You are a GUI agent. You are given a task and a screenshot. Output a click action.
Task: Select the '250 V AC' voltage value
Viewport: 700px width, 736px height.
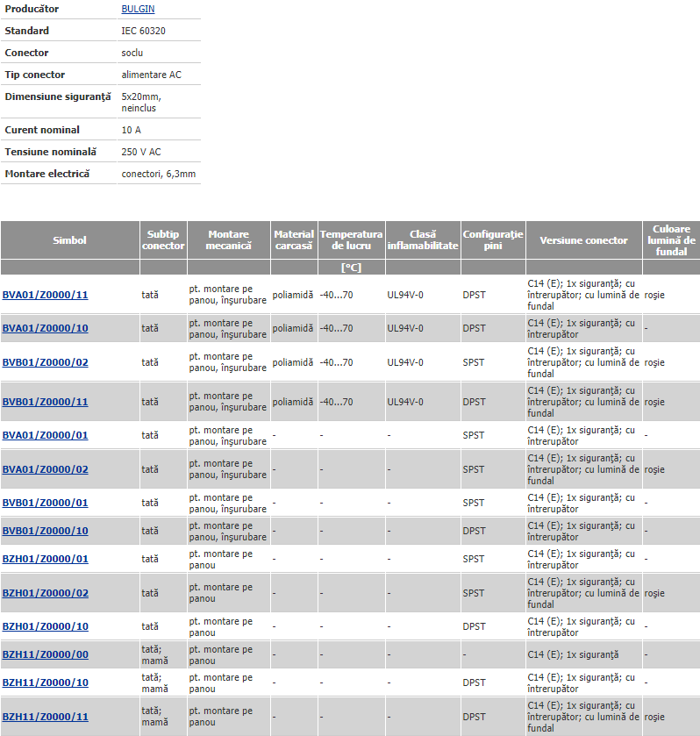(141, 152)
